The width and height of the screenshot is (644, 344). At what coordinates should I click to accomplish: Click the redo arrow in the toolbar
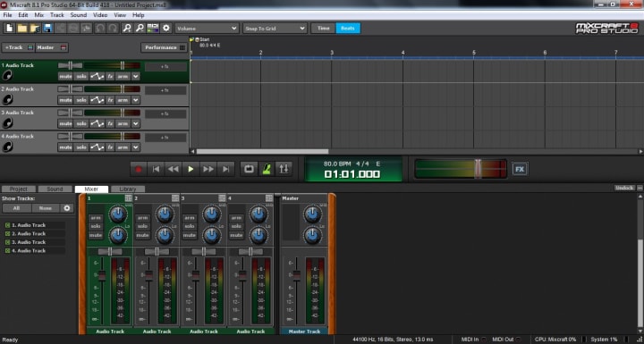point(113,29)
